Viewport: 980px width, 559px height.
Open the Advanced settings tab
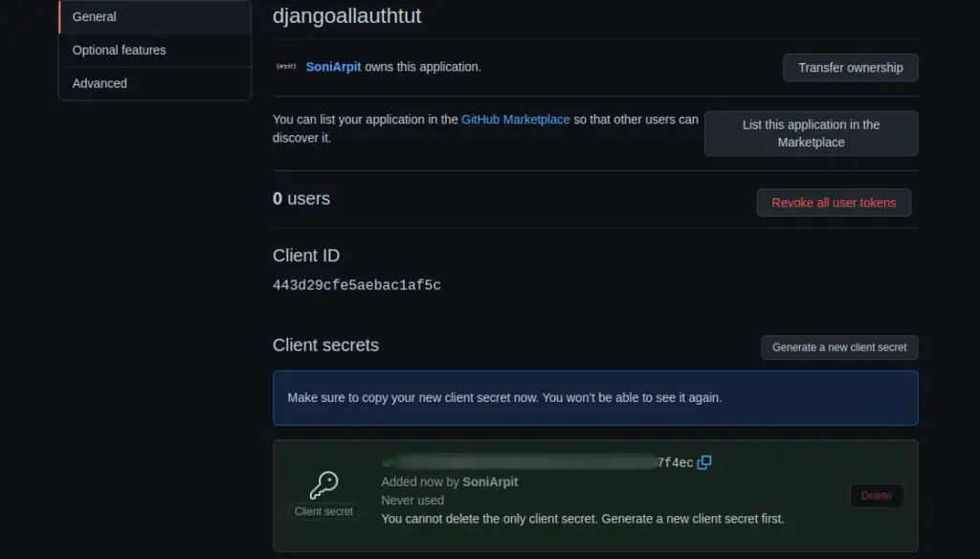(155, 83)
